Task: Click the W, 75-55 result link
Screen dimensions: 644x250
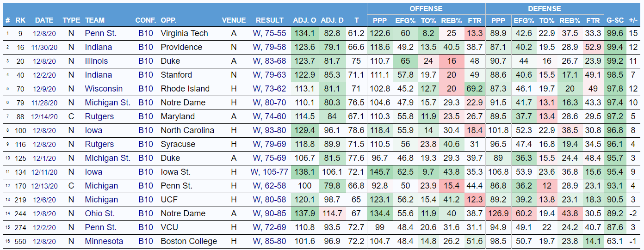Action: coord(269,33)
